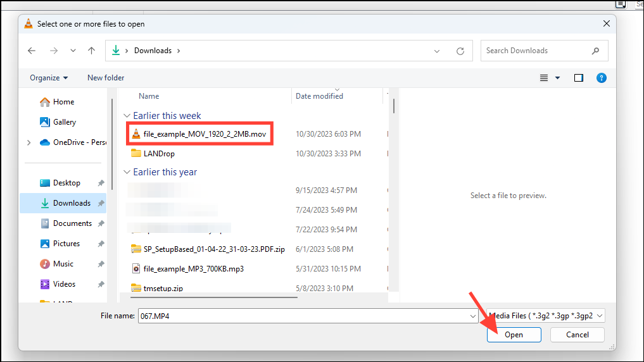Select file_example_MP3_700KB.mp3
644x362 pixels.
(193, 269)
